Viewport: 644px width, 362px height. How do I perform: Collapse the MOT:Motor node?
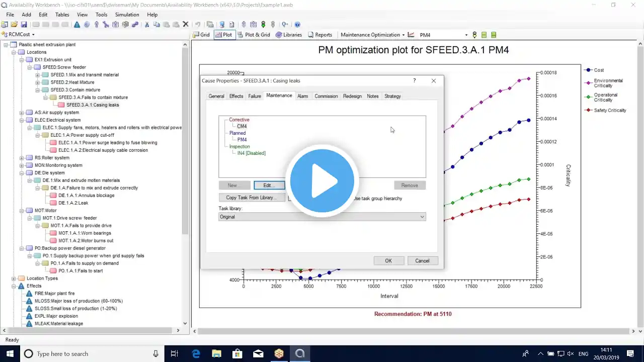point(22,211)
